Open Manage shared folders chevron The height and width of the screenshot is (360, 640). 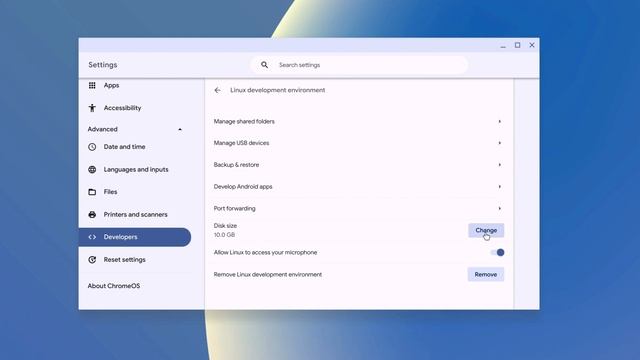(500, 122)
